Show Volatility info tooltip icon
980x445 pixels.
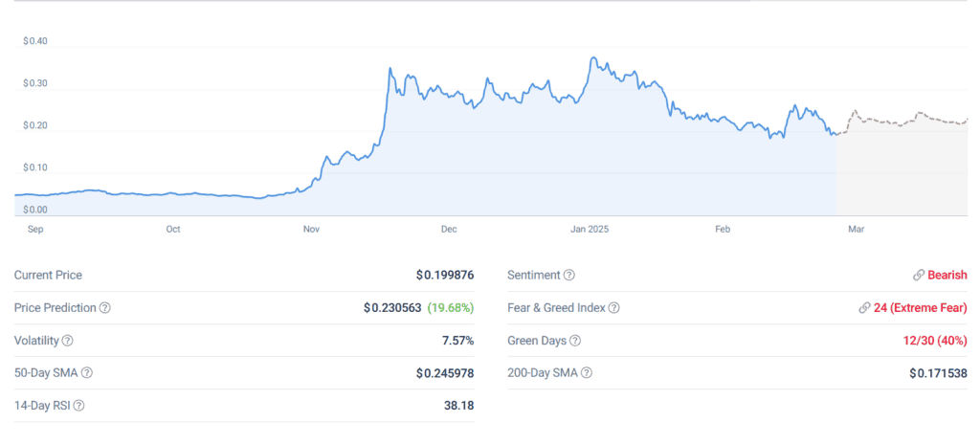pyautogui.click(x=68, y=341)
